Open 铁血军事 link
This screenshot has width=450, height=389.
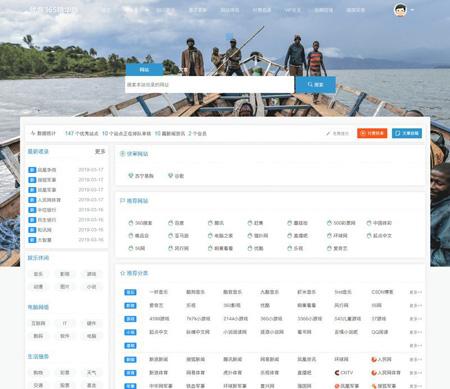pos(195,386)
